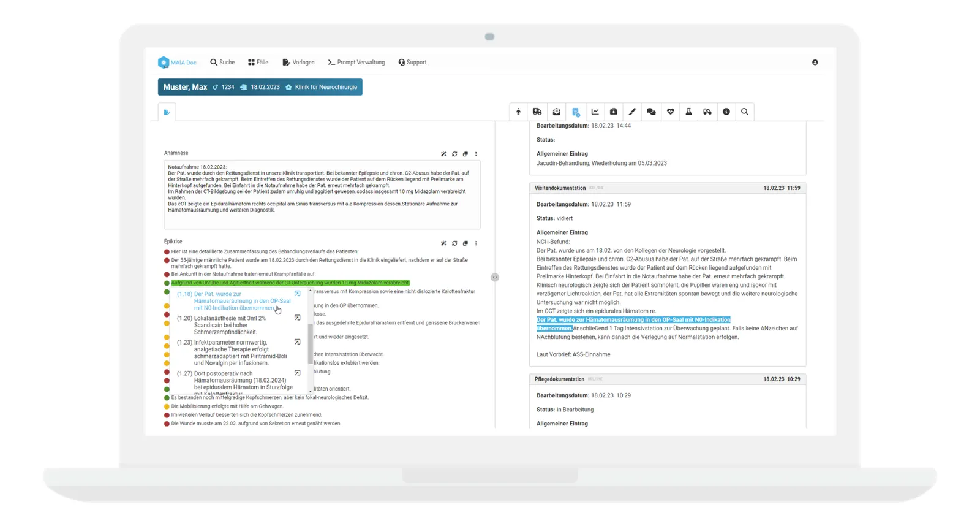Jump to source of reference 1.20
This screenshot has height=526, width=980.
coord(298,318)
